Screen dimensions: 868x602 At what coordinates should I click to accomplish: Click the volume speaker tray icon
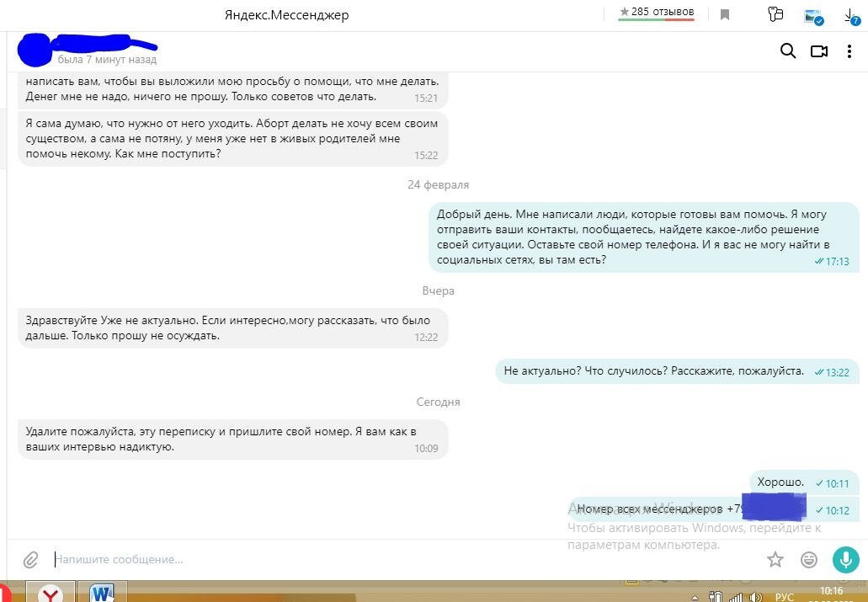click(x=755, y=598)
